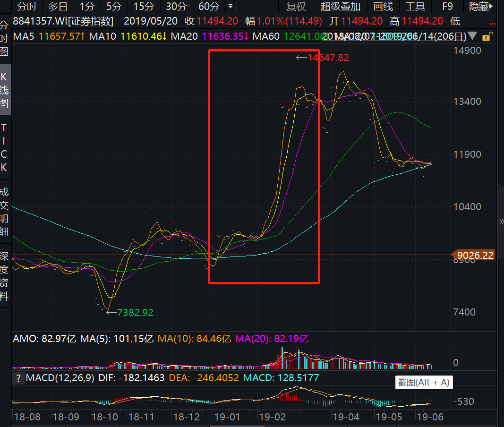Toggle 隐藏 to hide the side panel
504x427 pixels.
(480, 6)
